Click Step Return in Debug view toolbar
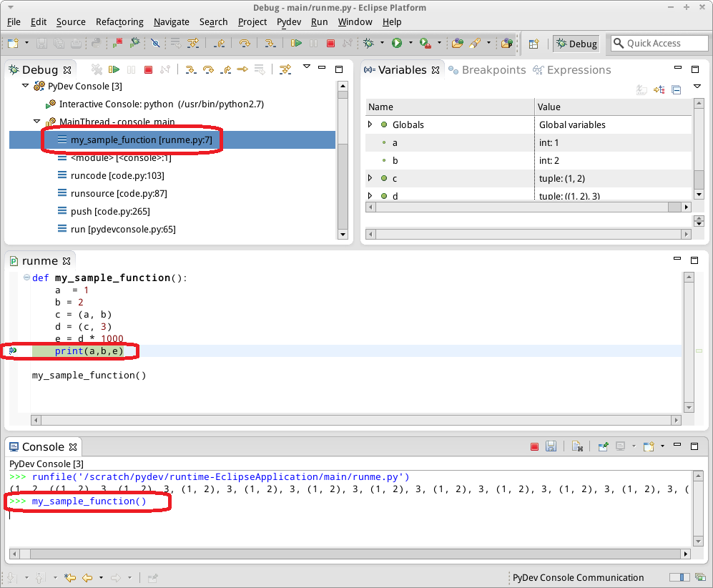The height and width of the screenshot is (588, 713). point(225,69)
